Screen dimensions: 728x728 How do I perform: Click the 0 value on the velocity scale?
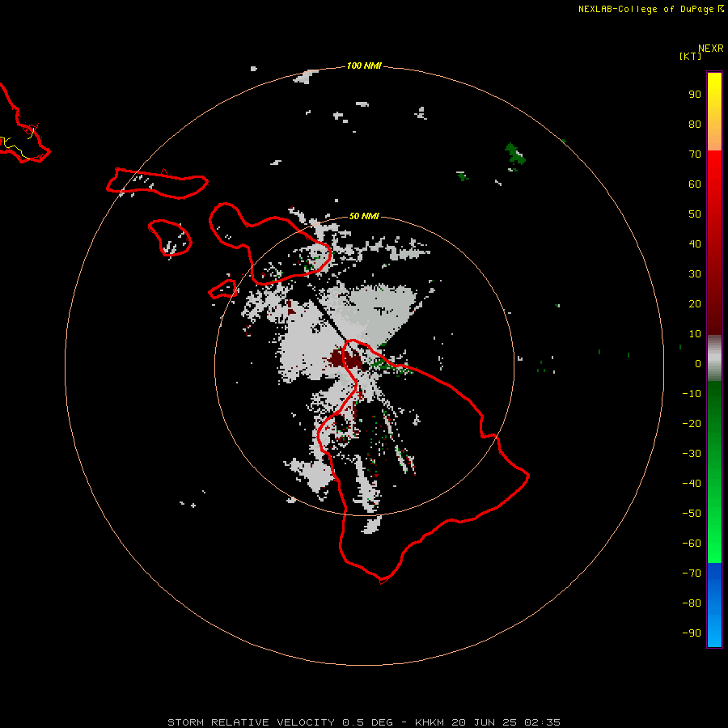[698, 364]
